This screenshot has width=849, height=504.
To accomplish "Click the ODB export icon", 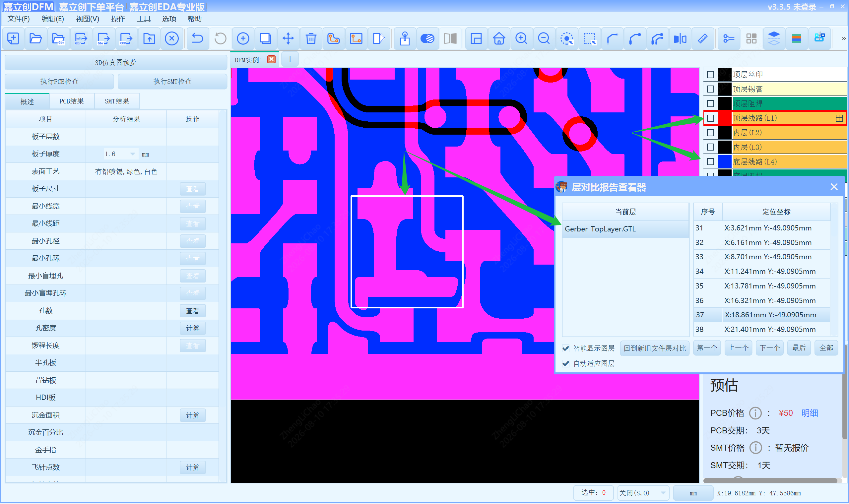I will 126,38.
